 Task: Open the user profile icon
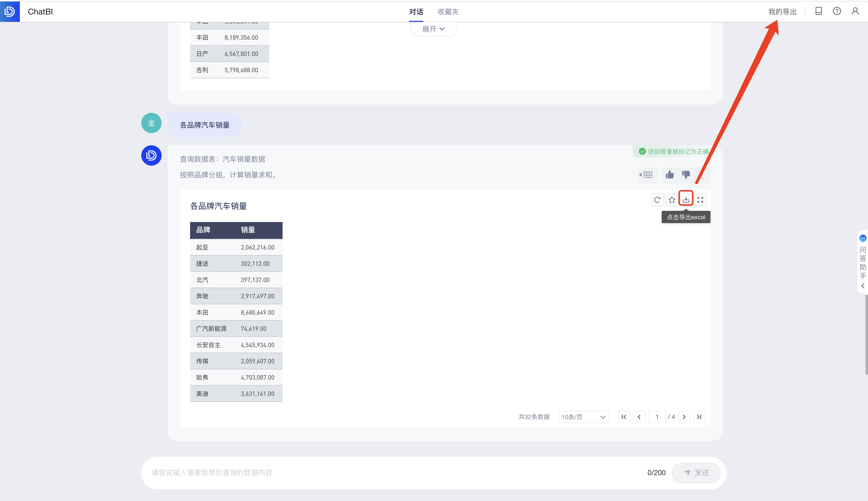tap(855, 11)
